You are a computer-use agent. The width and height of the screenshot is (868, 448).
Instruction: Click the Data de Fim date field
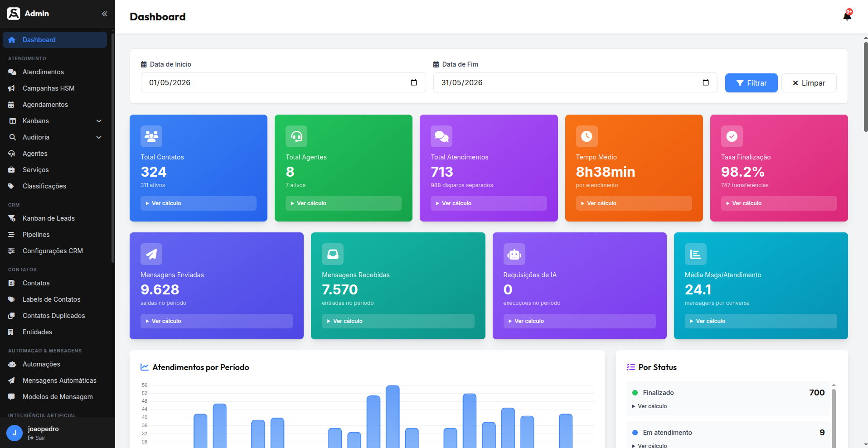click(575, 82)
